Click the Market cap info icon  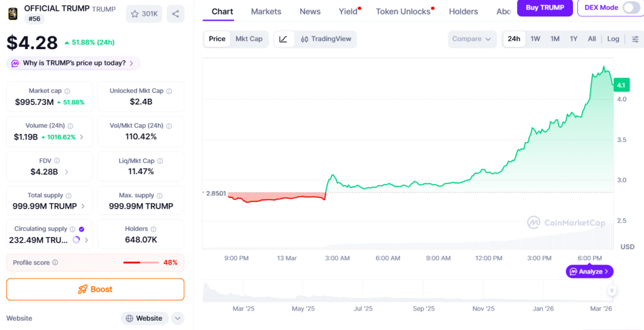[x=67, y=91]
